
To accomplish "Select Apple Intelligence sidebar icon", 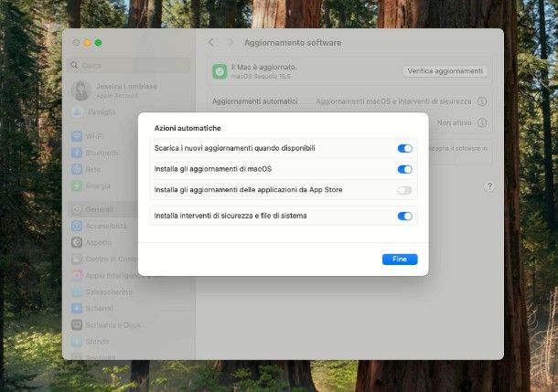I will pos(77,275).
